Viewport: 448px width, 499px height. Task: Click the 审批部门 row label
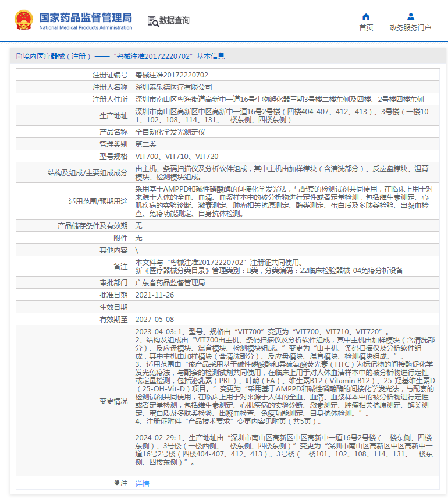tap(113, 282)
